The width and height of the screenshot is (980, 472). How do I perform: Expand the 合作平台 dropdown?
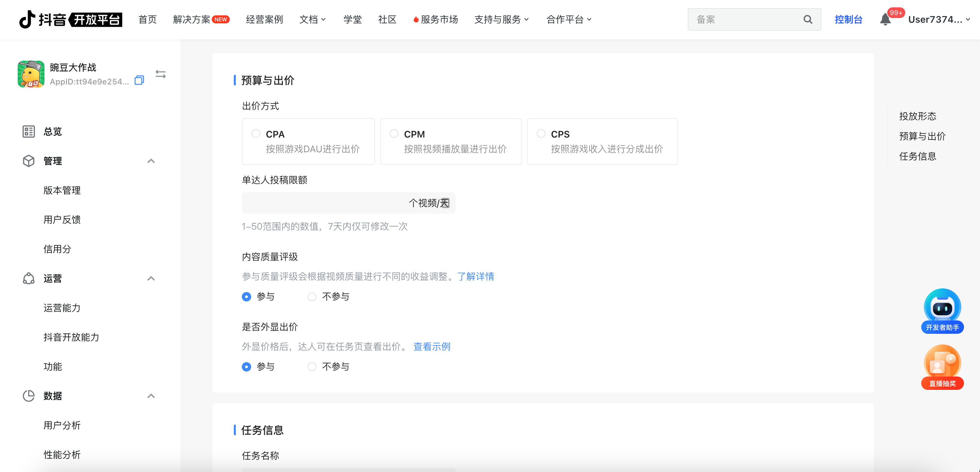pos(569,19)
